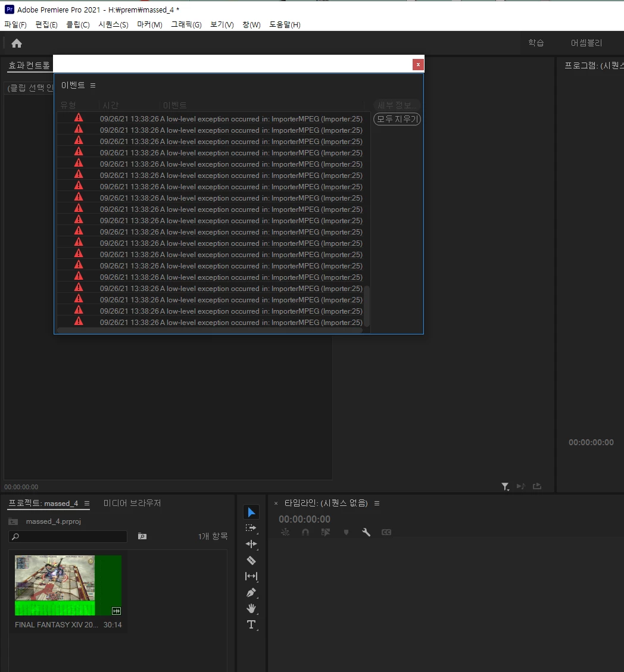This screenshot has height=672, width=624.
Task: Select the Selection tool arrow
Action: coord(252,512)
